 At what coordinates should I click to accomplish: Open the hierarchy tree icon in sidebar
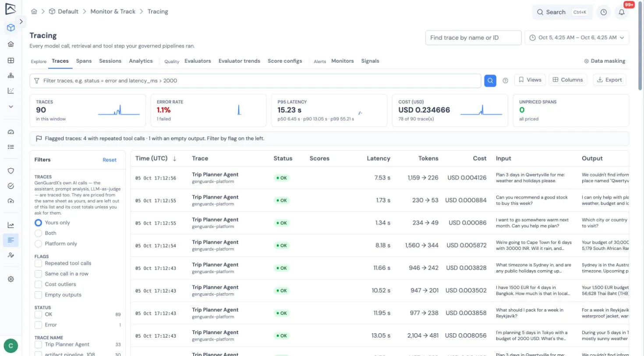(x=11, y=76)
